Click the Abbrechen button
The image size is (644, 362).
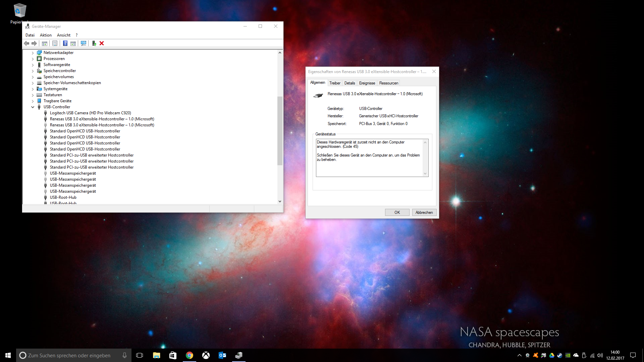pos(424,213)
